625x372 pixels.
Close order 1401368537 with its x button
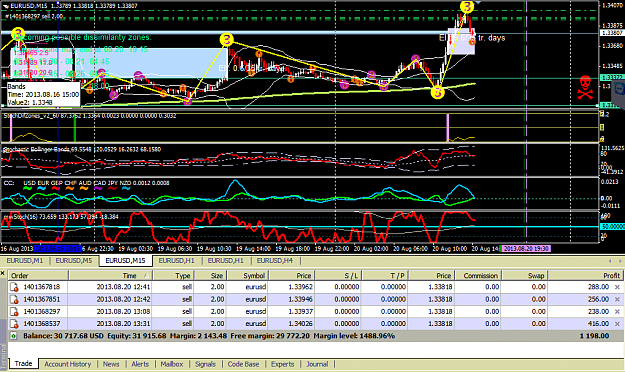coord(617,323)
